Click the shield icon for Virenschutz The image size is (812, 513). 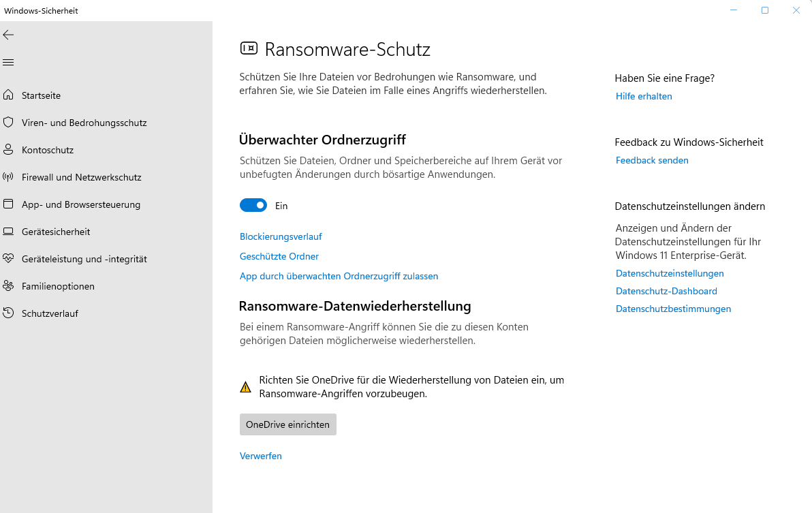pos(8,123)
